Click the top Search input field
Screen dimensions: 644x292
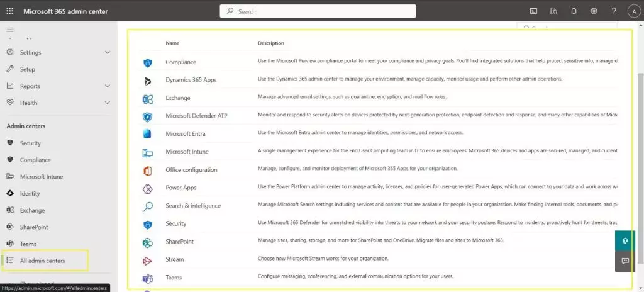pos(318,11)
